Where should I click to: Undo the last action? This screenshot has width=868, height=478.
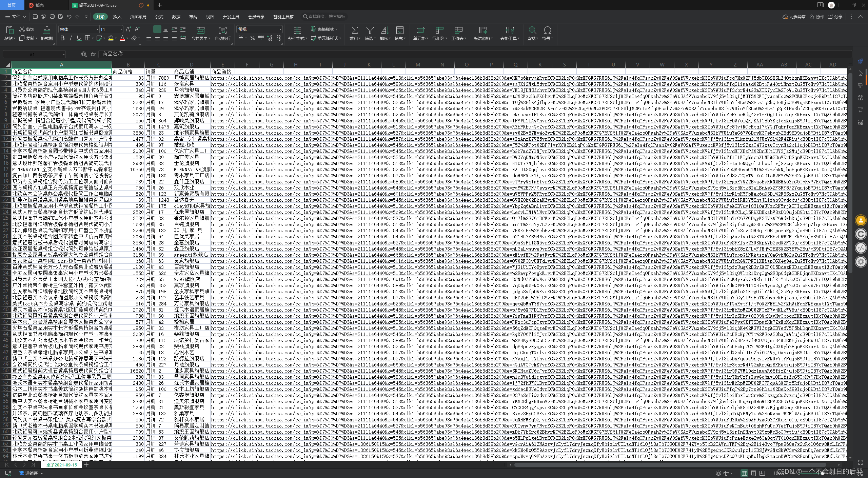coord(69,17)
